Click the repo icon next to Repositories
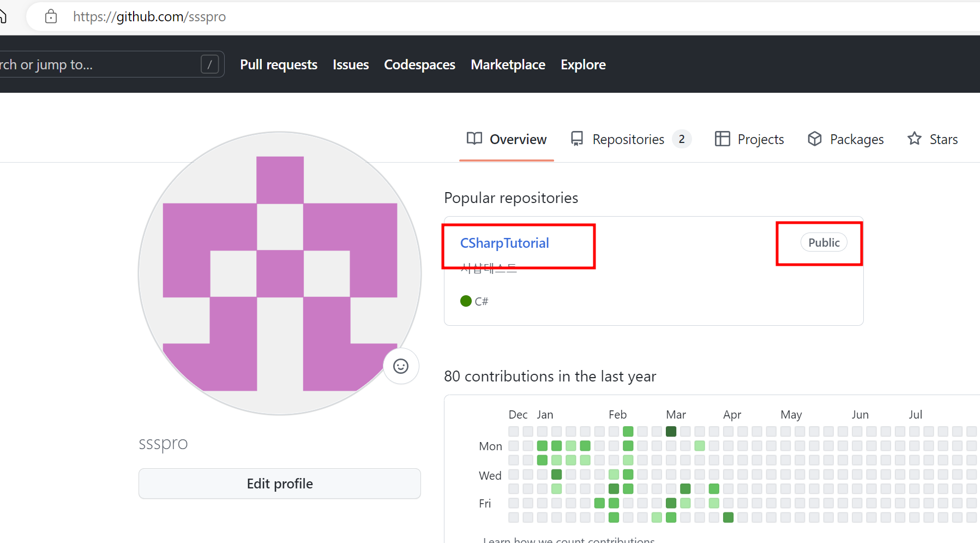Viewport: 980px width, 543px height. coord(577,139)
